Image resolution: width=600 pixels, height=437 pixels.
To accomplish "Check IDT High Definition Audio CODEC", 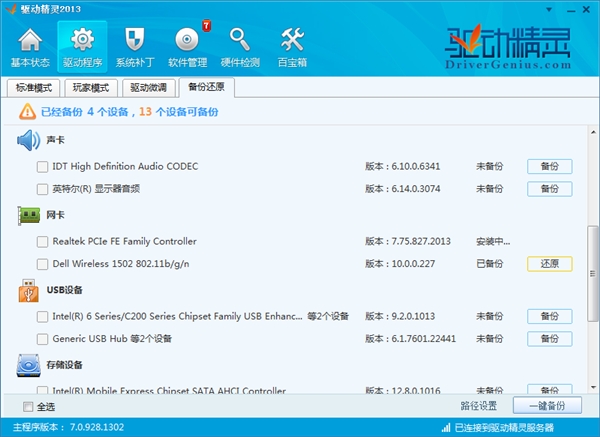I will tap(42, 167).
